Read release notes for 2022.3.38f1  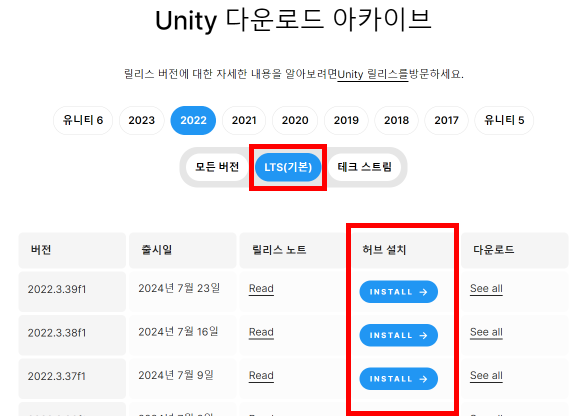[261, 332]
